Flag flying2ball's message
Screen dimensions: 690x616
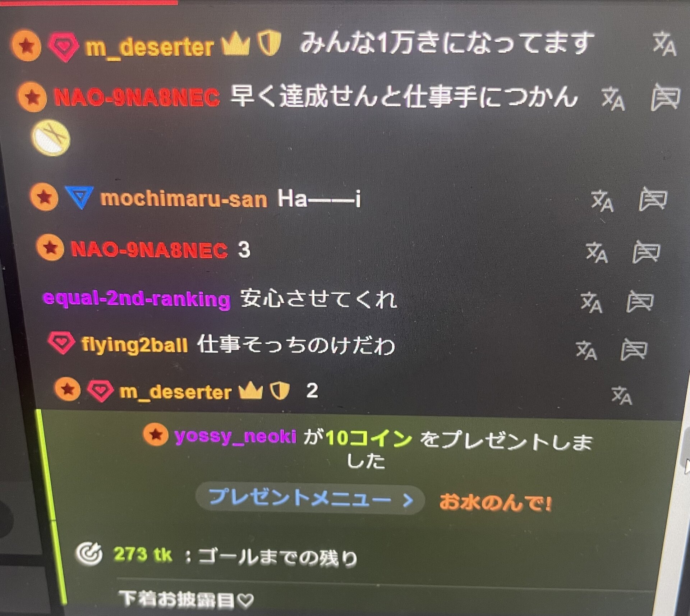[x=634, y=349]
